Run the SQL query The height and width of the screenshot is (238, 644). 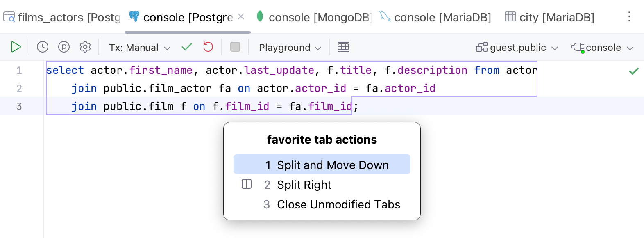click(16, 47)
